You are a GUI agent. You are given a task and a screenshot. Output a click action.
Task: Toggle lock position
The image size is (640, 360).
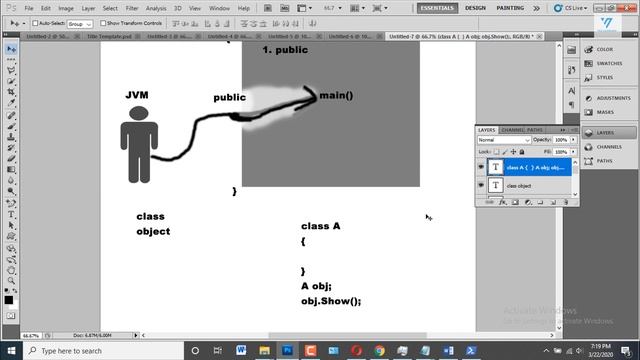tap(513, 152)
